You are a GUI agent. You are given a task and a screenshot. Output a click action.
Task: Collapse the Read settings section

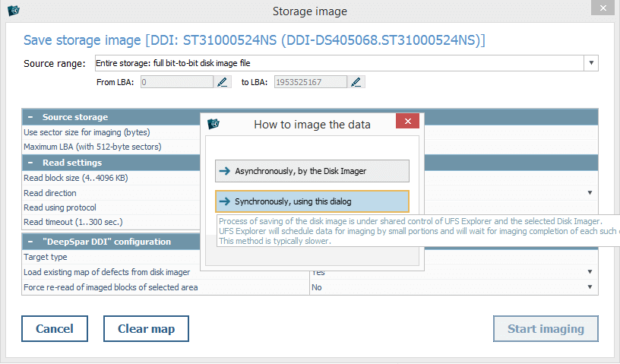[30, 163]
